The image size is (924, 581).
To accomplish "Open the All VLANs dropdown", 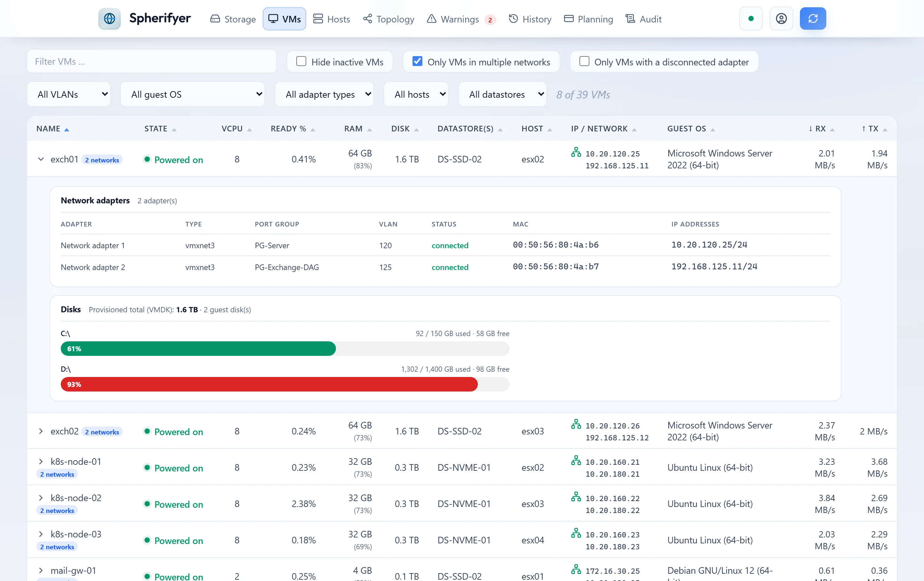I will pyautogui.click(x=69, y=94).
